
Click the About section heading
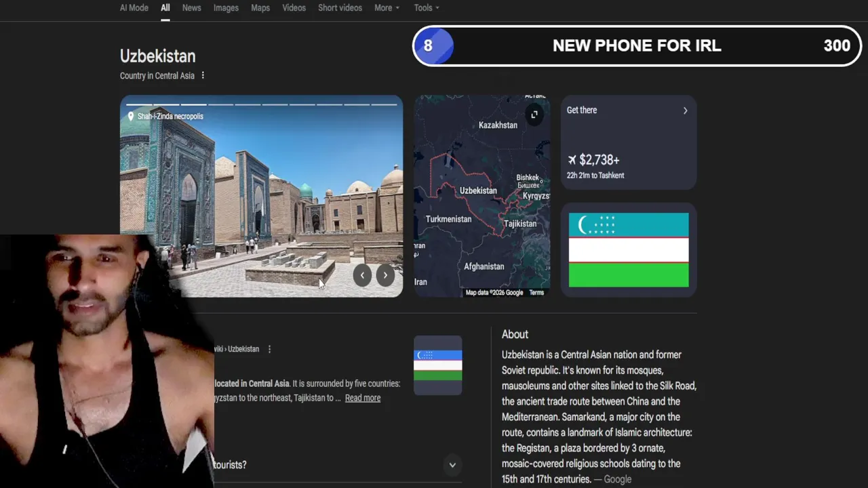click(515, 334)
